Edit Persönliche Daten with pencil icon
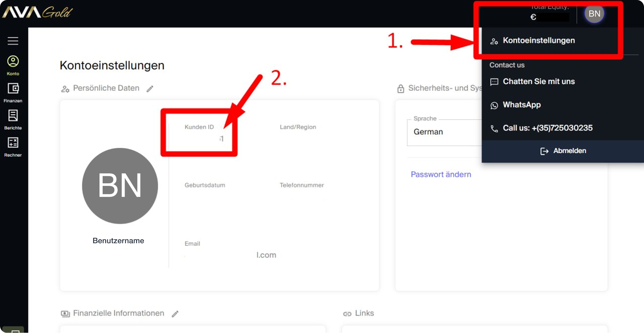The image size is (644, 333). click(150, 89)
